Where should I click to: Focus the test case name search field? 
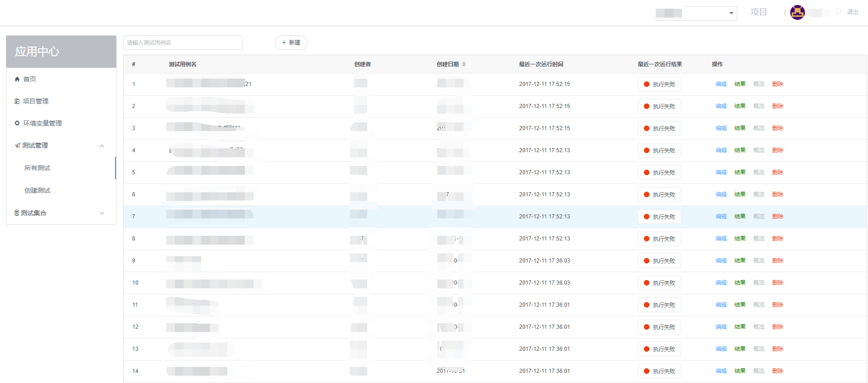pos(183,43)
